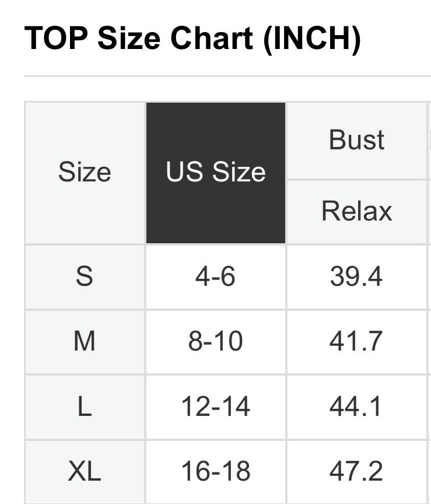Click the 4-6 US size cell
This screenshot has height=504, width=431.
pos(216,276)
